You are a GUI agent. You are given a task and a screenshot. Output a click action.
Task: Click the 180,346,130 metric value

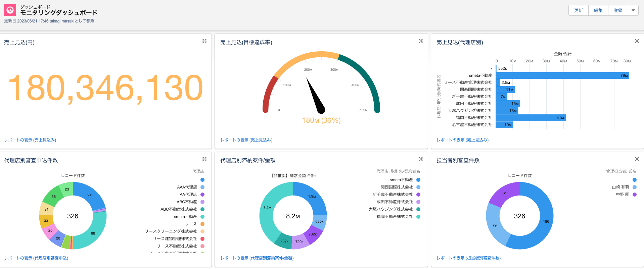[x=105, y=88]
